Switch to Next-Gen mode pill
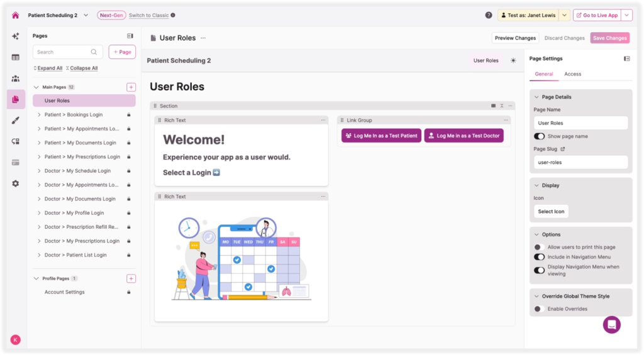 tap(111, 15)
